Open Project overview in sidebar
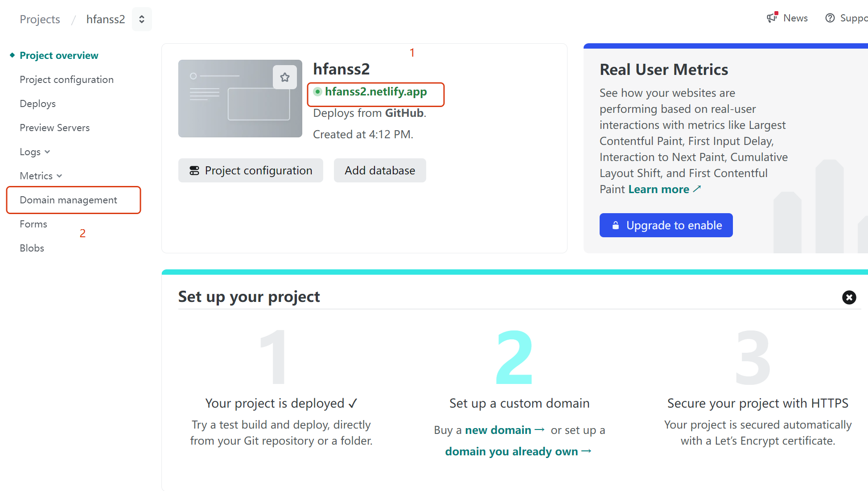 (59, 55)
